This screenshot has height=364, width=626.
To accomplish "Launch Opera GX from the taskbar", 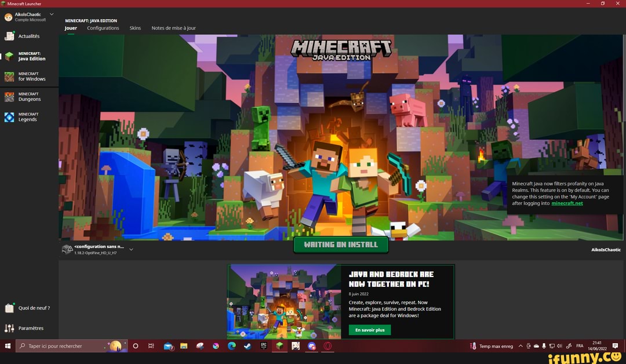I will (x=327, y=346).
